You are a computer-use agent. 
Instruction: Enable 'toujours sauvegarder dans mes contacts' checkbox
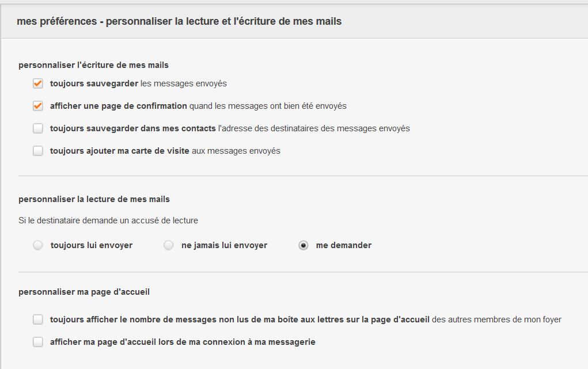click(38, 128)
